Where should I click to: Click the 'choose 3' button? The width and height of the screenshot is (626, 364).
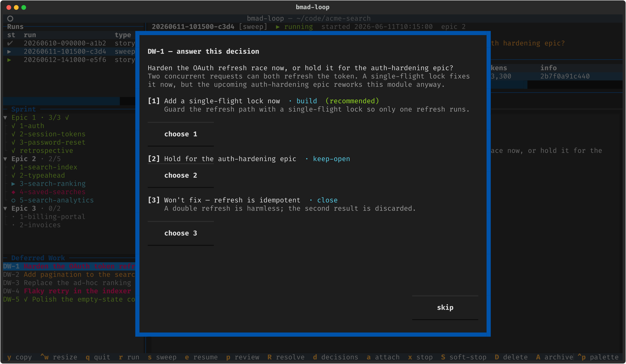pos(181,233)
